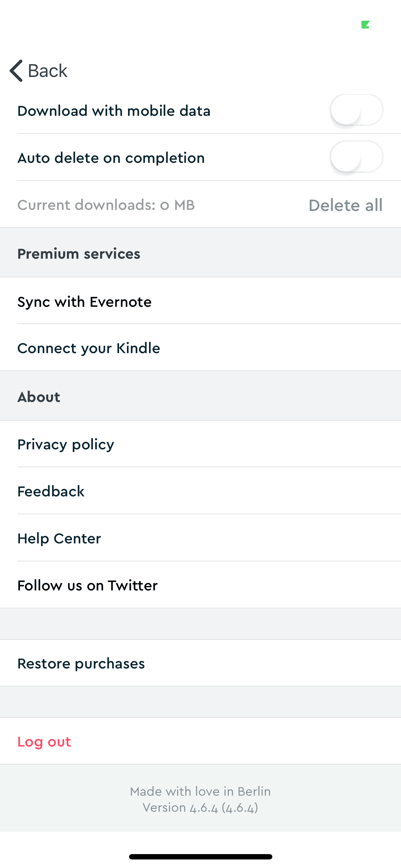This screenshot has width=401, height=868.
Task: Tap the Current downloads size label
Action: click(106, 205)
